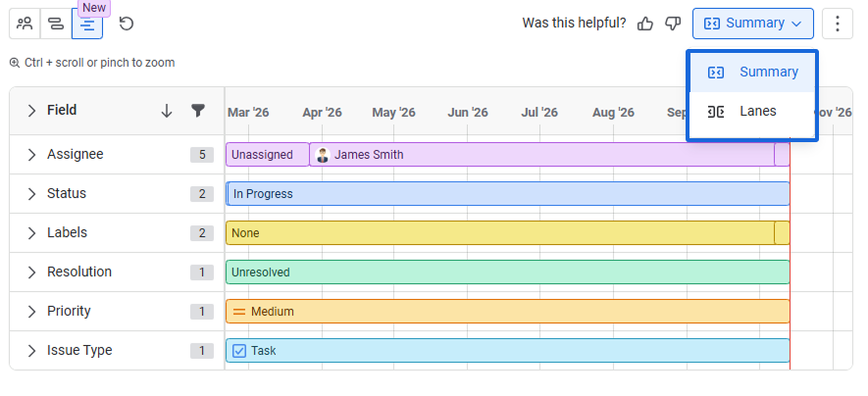
Task: Click the Unassigned segment of Assignee bar
Action: [x=268, y=155]
